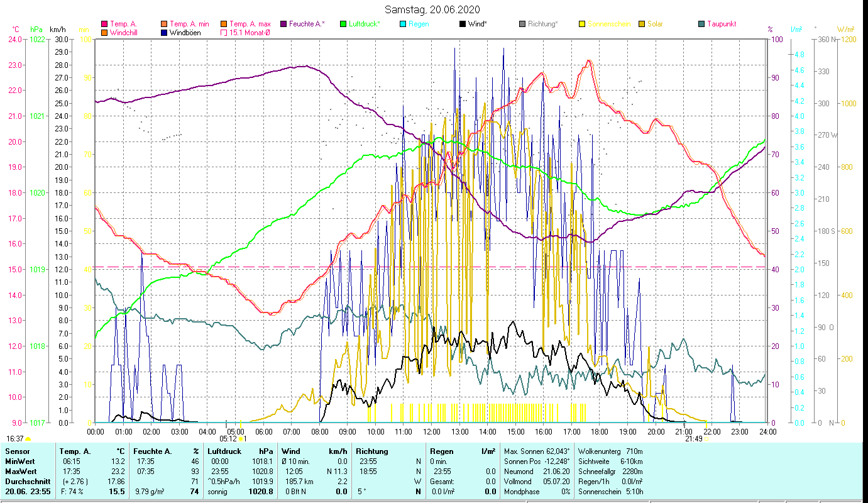
Task: Click the sun icon next to 16:37
Action: click(28, 439)
